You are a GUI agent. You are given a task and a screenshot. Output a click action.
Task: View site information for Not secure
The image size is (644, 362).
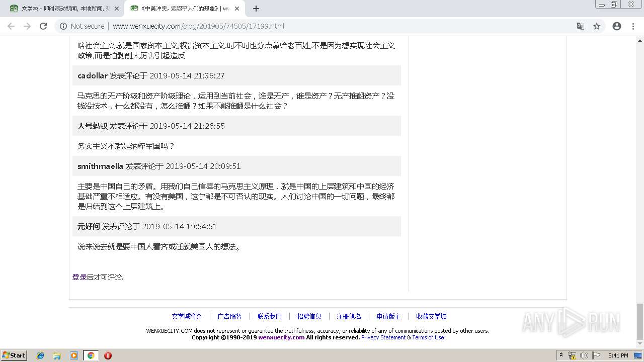pos(82,26)
